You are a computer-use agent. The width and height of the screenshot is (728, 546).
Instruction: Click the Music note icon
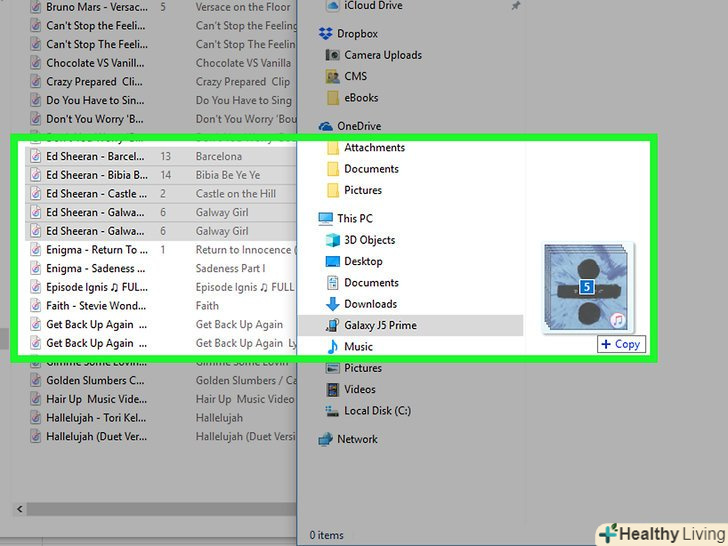click(x=332, y=347)
